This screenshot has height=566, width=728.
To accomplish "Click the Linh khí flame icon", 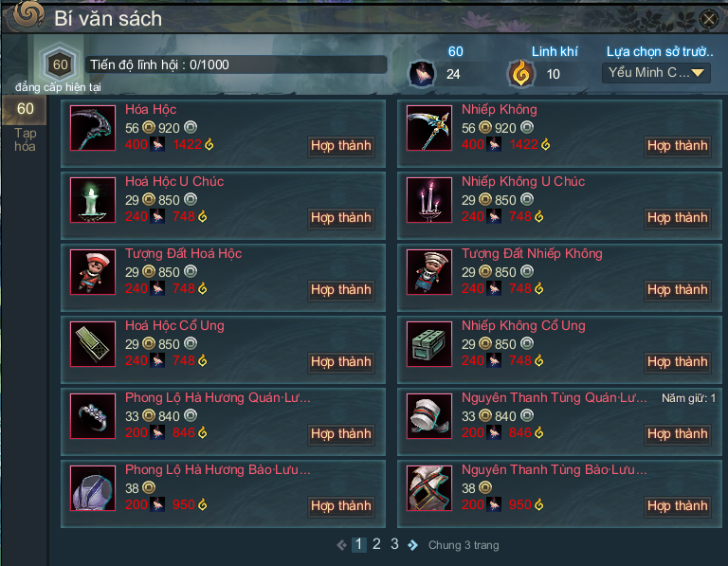I will [521, 73].
